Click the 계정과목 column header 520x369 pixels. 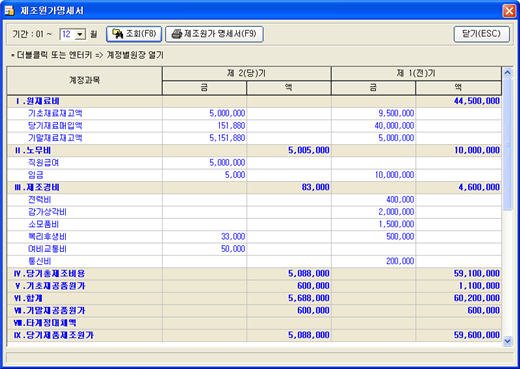[85, 80]
